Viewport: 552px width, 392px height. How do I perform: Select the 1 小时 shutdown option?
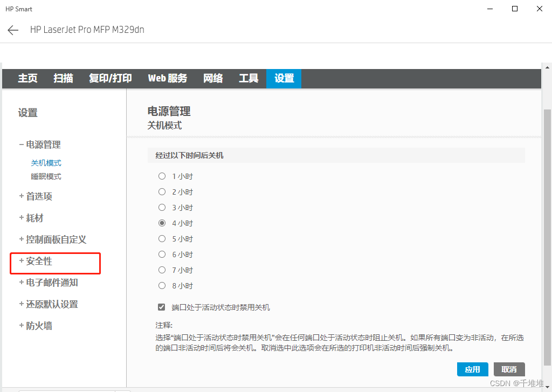coord(162,176)
